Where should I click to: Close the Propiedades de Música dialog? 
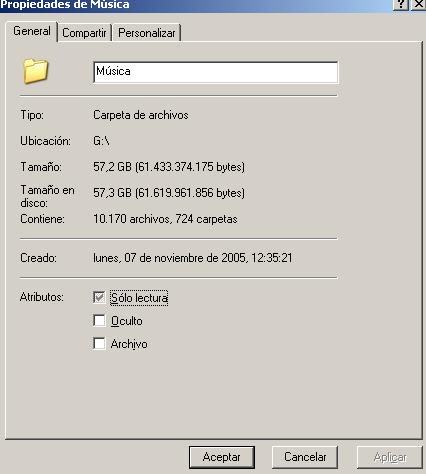click(419, 4)
